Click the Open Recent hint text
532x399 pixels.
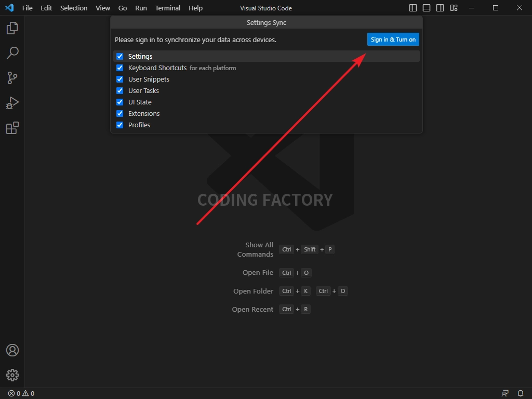(x=252, y=309)
